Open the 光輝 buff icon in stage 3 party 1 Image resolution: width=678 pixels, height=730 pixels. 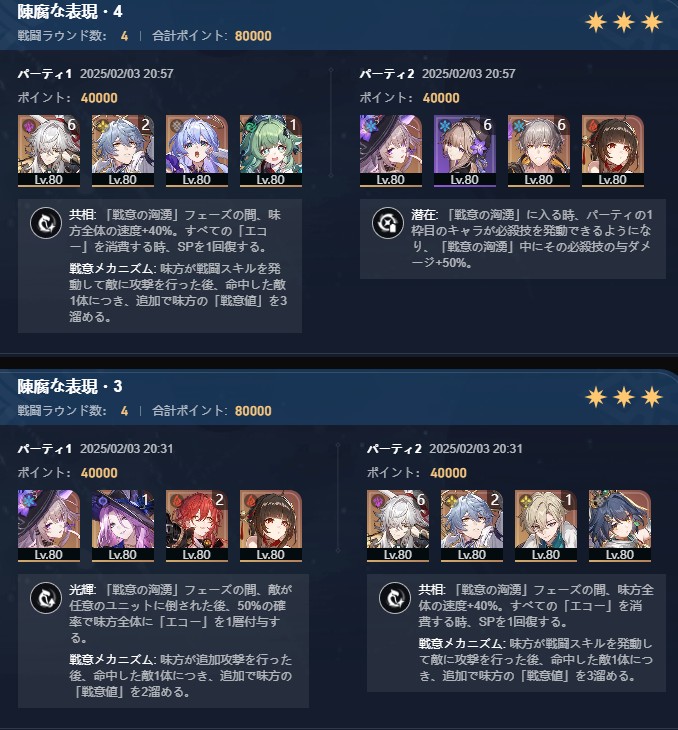46,598
